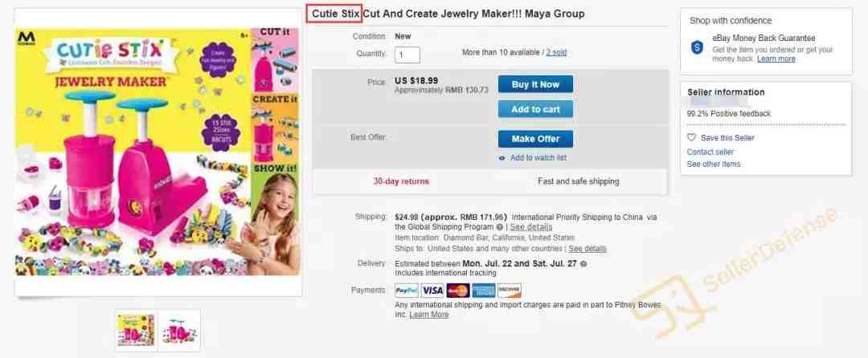This screenshot has width=868, height=358.
Task: Add the item to cart
Action: [x=535, y=109]
